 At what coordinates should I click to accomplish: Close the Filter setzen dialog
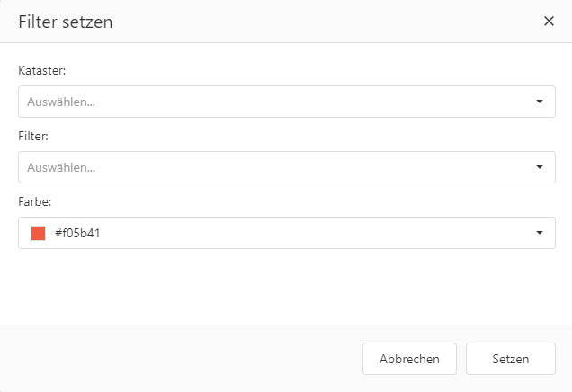coord(549,22)
